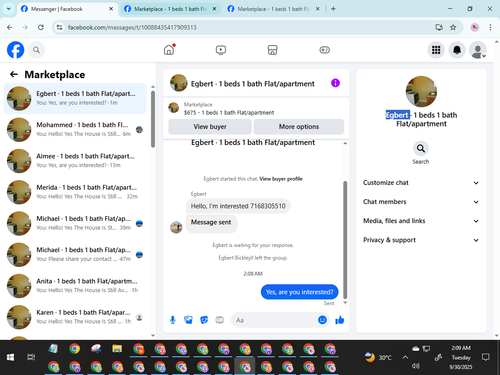Send a thumbs-up like
Viewport: 500px width, 375px height.
340,320
